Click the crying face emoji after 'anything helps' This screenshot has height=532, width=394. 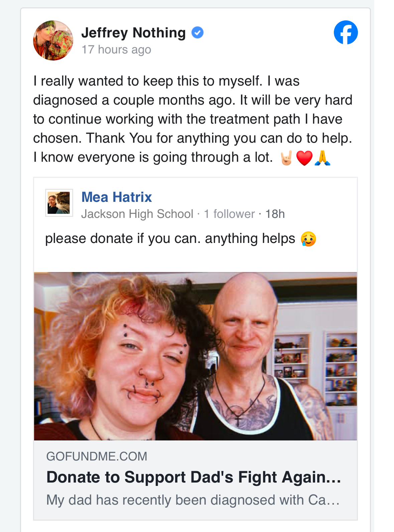308,239
